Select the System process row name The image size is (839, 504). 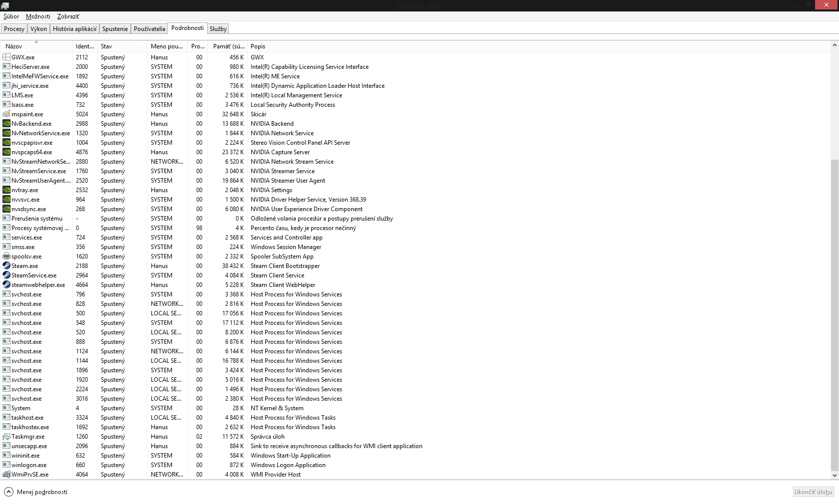tap(21, 408)
